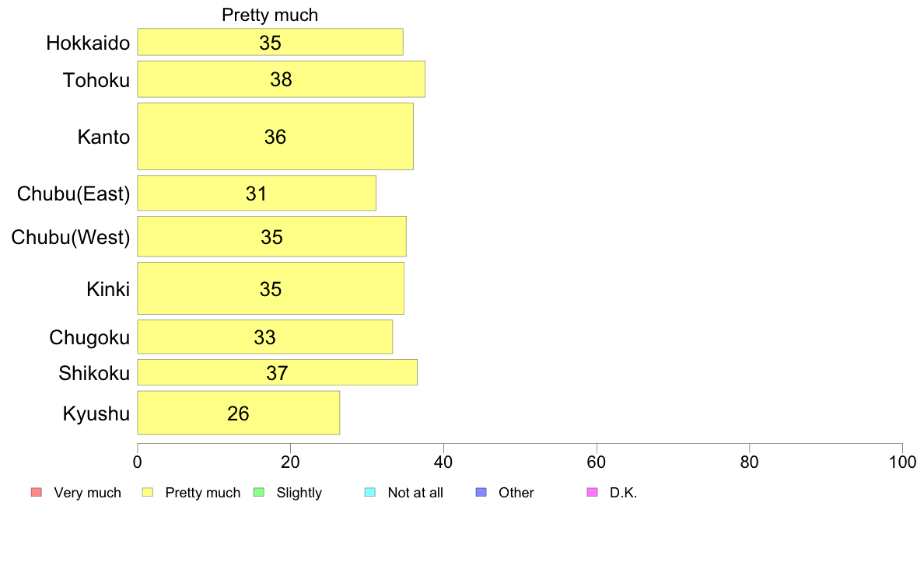This screenshot has height=572, width=924.
Task: Select the Kanto bar labeled 36
Action: coord(275,137)
